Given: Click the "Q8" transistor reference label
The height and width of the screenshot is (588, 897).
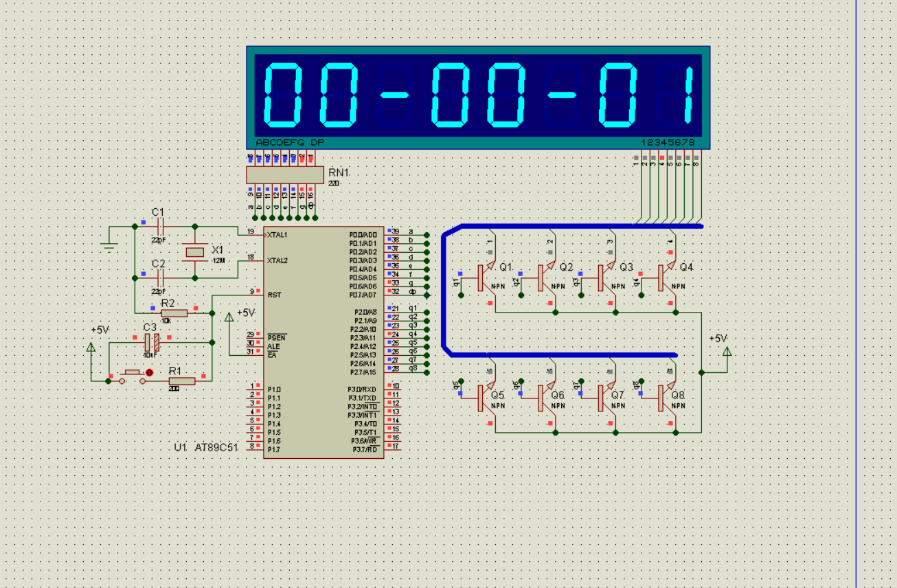Looking at the screenshot, I should 679,396.
